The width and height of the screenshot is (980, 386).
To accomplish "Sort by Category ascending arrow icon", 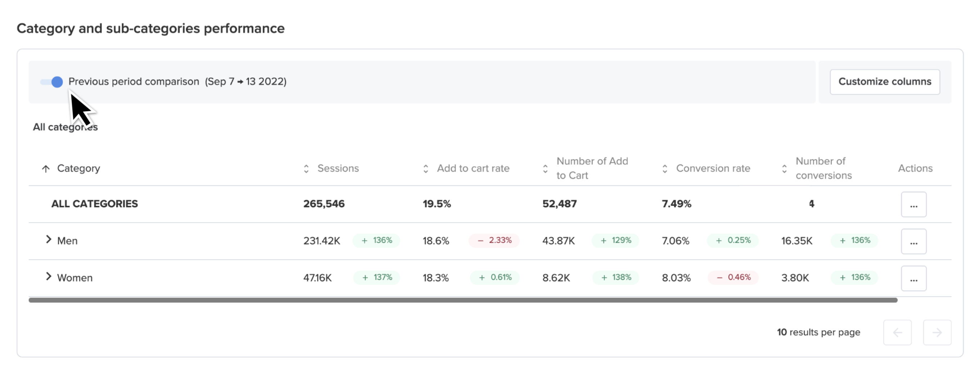I will tap(46, 169).
